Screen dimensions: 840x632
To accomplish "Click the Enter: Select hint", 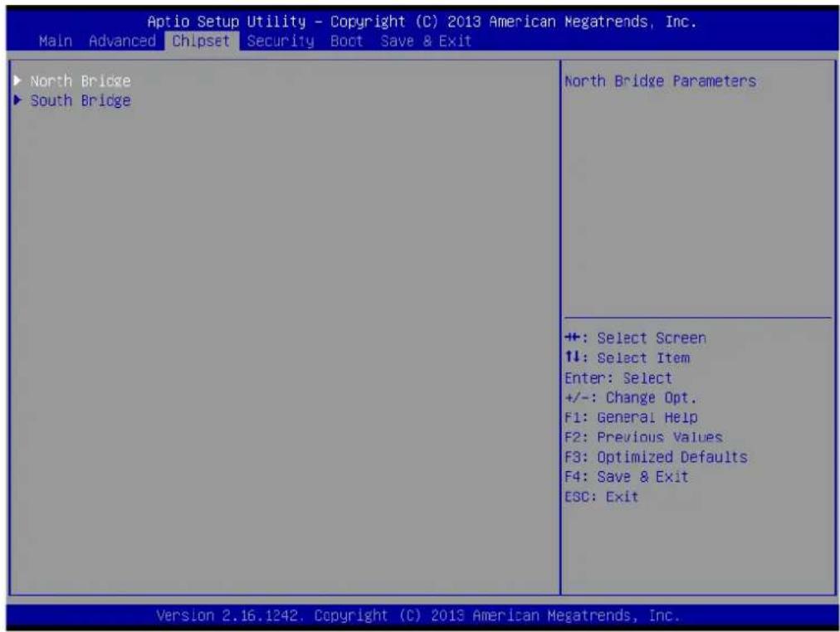I will tap(618, 378).
